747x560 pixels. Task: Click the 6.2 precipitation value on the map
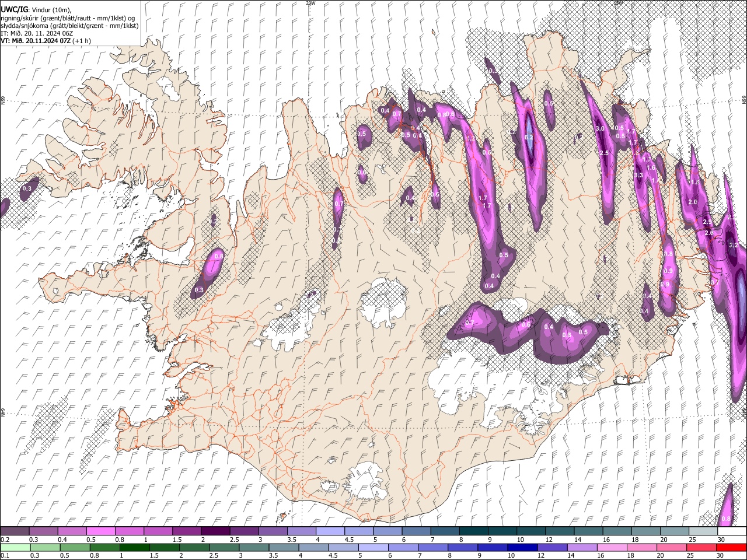pyautogui.click(x=529, y=137)
